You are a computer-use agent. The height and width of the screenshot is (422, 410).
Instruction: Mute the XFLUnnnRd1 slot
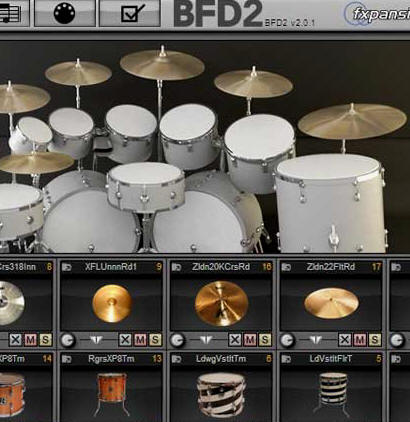click(x=140, y=340)
